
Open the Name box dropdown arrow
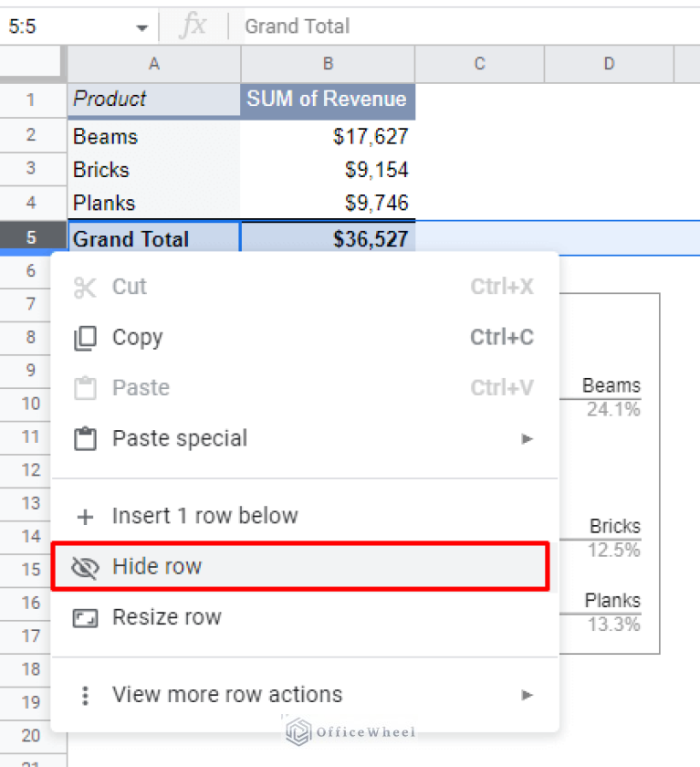[x=141, y=27]
